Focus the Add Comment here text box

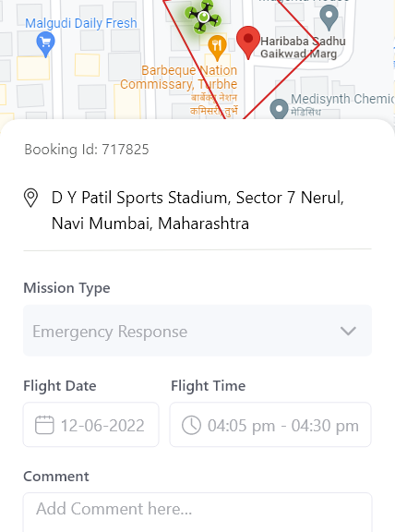[x=197, y=513]
